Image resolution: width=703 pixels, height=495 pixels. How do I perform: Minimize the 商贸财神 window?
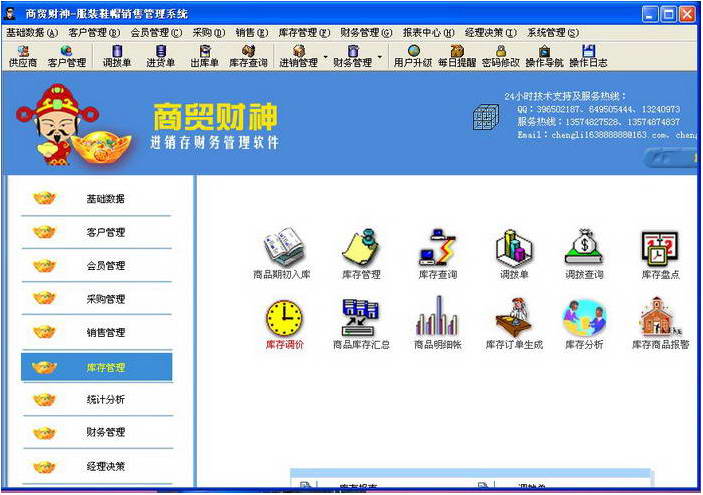pyautogui.click(x=650, y=14)
